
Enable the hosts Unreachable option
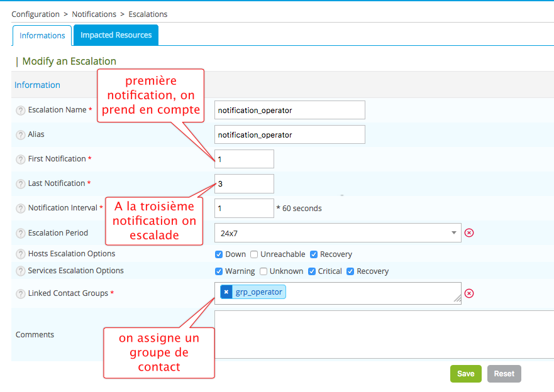pos(254,254)
